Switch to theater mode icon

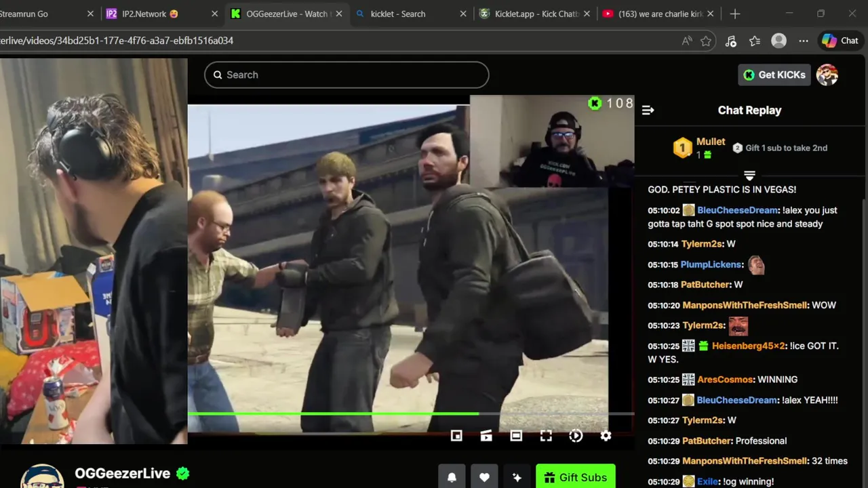click(516, 436)
